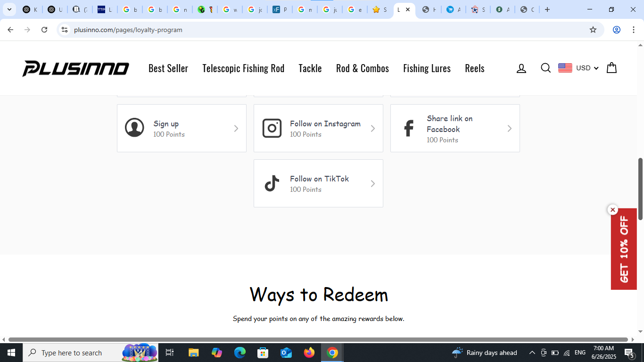Click the GET 10% OFF banner
The height and width of the screenshot is (362, 644).
tap(624, 249)
